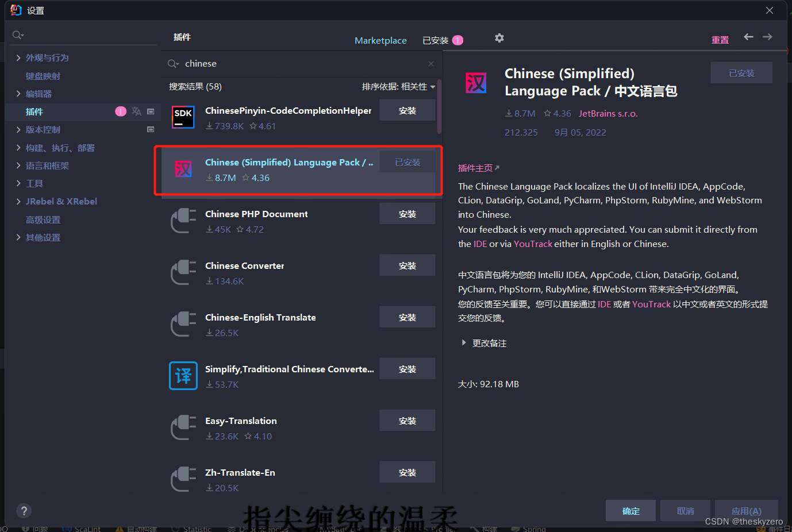Select the Chinese PHP Document title
The height and width of the screenshot is (532, 792).
tap(256, 214)
